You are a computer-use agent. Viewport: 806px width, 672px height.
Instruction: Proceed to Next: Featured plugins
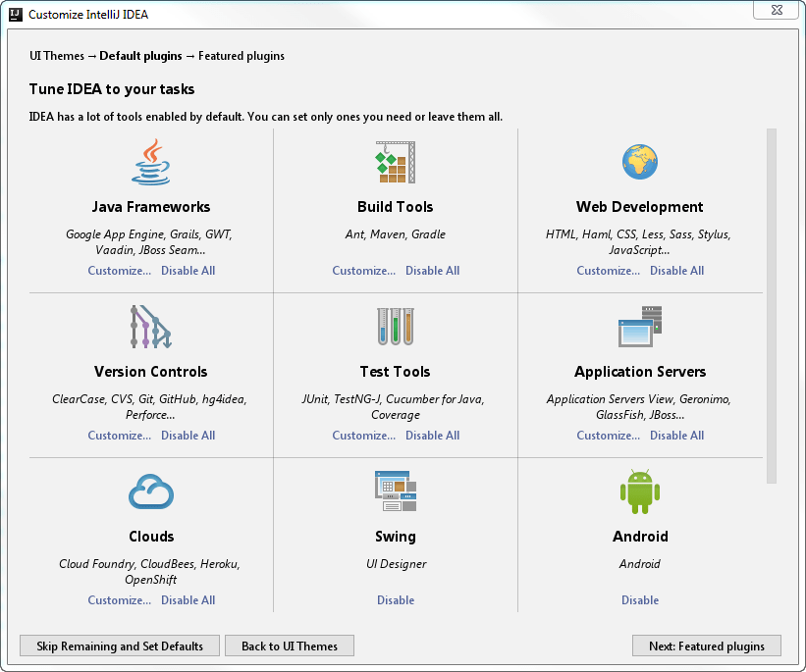tap(707, 646)
